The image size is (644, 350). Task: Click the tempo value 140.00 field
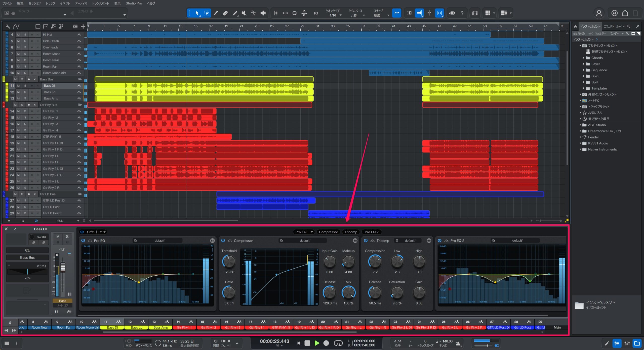(x=447, y=341)
